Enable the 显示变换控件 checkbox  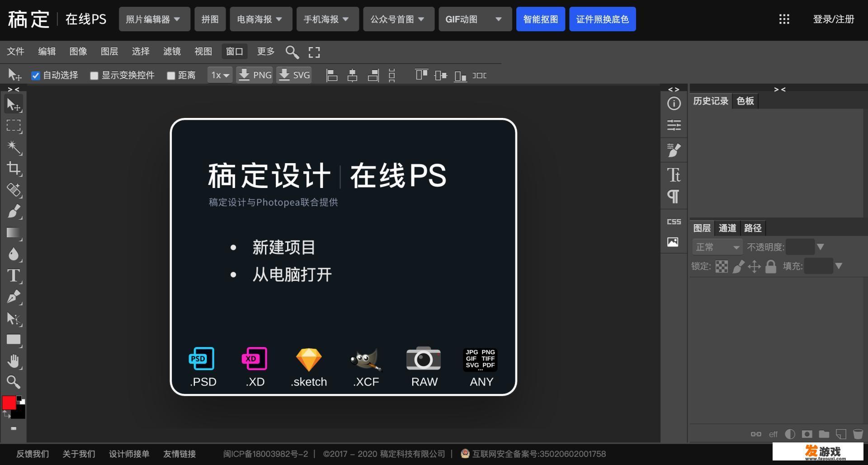point(94,75)
